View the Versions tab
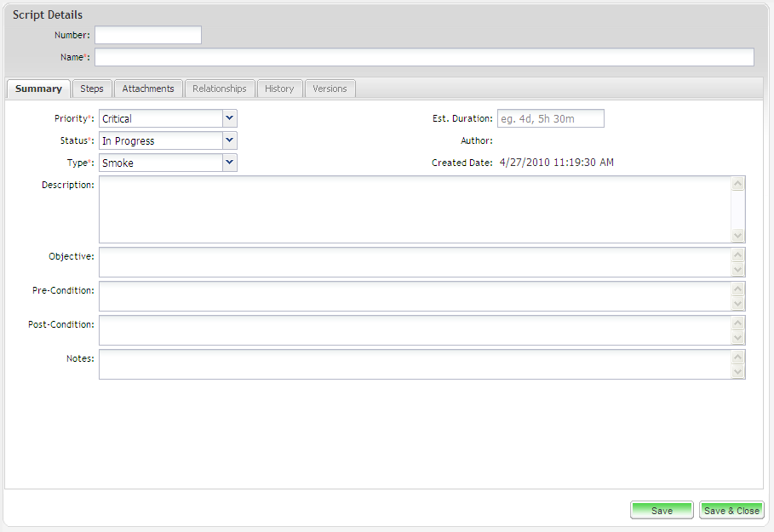Image resolution: width=774 pixels, height=532 pixels. point(330,89)
